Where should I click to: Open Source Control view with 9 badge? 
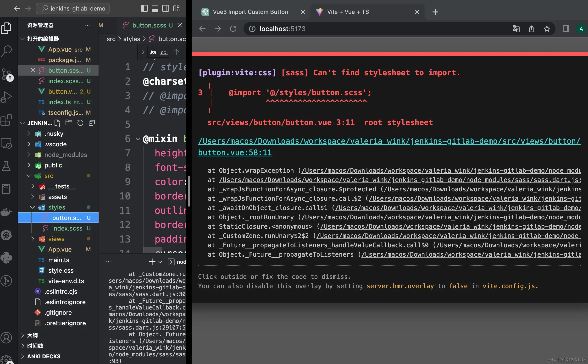[6, 74]
